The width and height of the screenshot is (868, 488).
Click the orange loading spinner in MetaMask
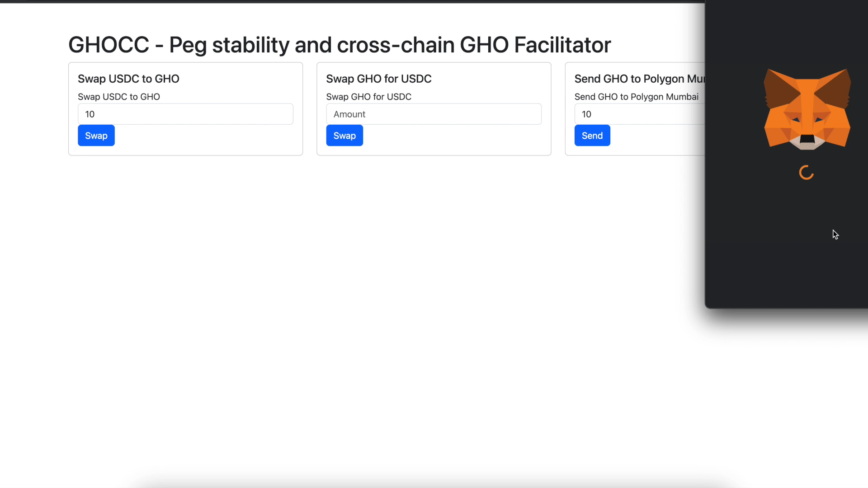(807, 173)
